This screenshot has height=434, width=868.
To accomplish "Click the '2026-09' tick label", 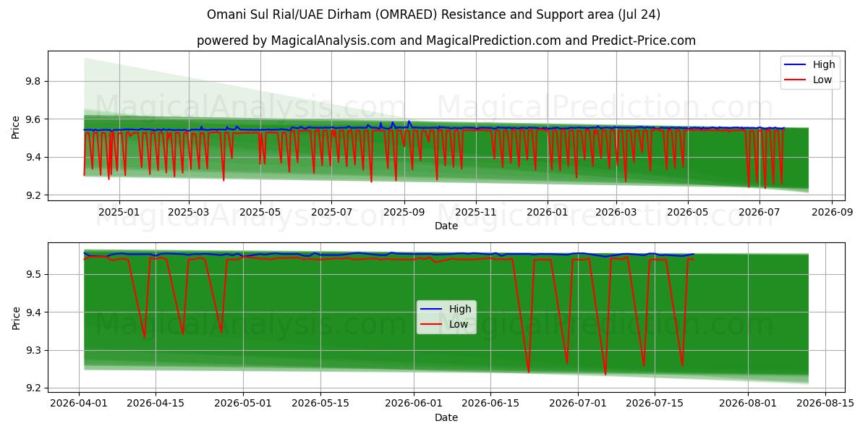I will tap(831, 212).
